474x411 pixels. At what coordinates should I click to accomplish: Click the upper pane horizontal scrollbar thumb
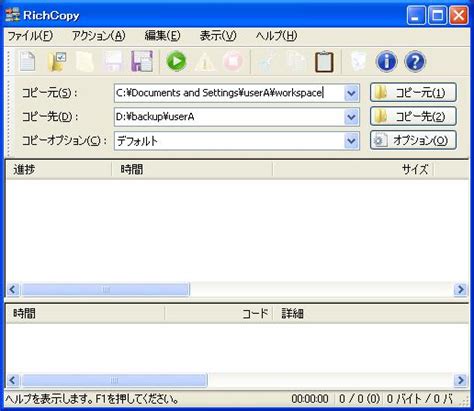point(106,289)
